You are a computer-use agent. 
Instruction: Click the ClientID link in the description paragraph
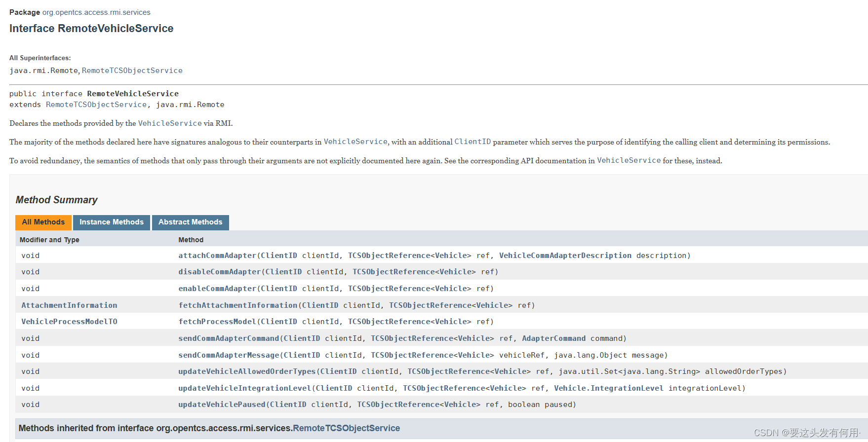tap(473, 142)
